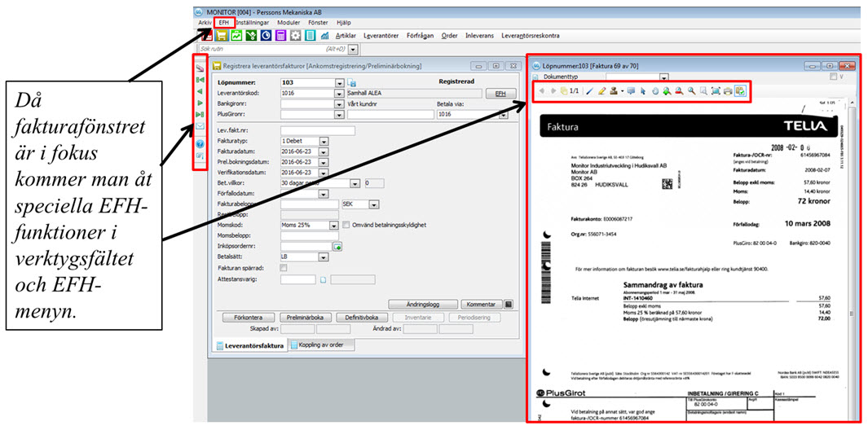868x430 pixels.
Task: Open the Fönster menu
Action: click(x=318, y=23)
